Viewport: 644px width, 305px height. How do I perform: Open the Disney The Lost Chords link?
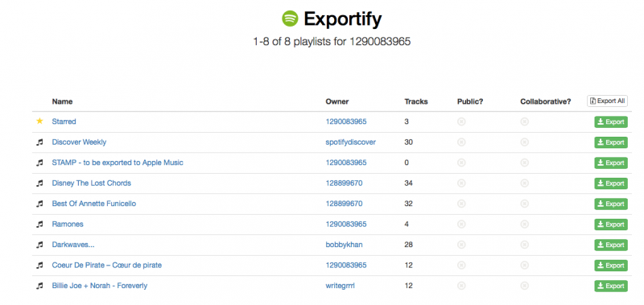(x=92, y=183)
